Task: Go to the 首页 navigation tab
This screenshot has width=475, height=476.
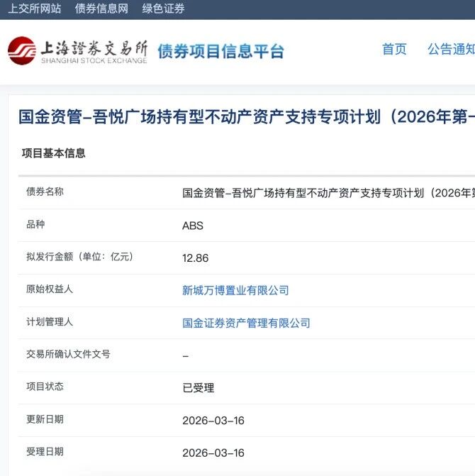Action: (394, 49)
